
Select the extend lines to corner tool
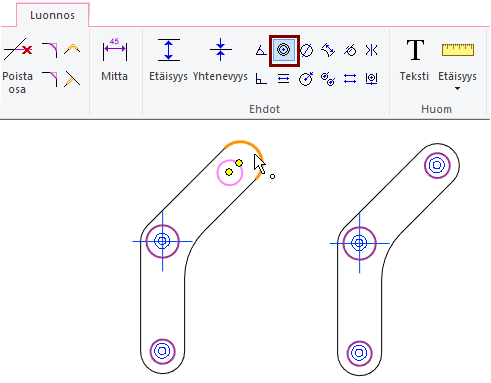coord(72,49)
